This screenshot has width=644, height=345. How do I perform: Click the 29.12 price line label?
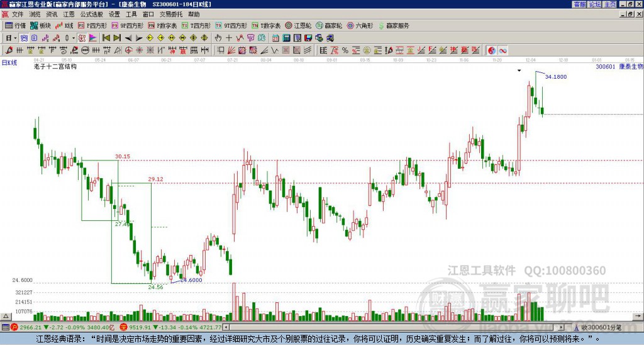coord(156,179)
